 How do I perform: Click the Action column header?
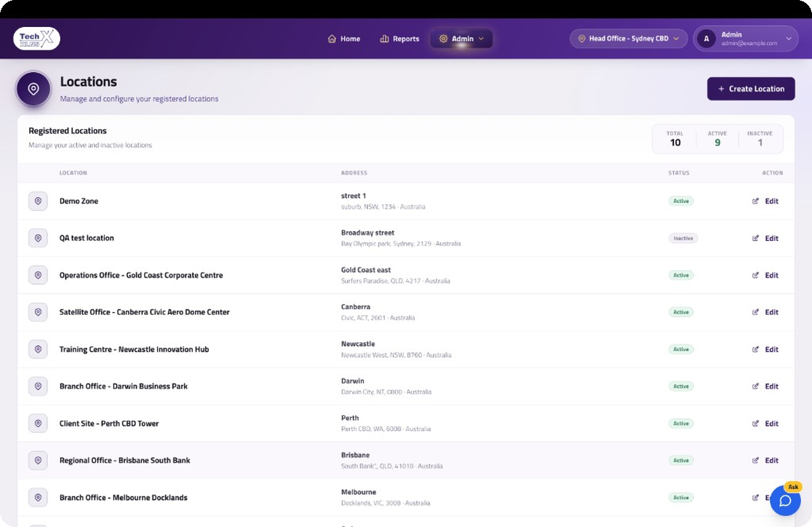[x=773, y=173]
